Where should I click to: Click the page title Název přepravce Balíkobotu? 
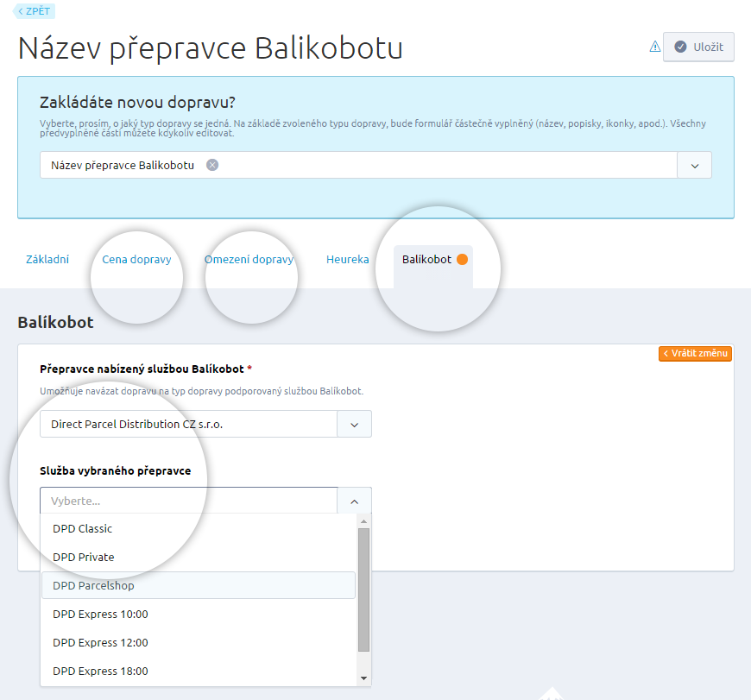[211, 48]
